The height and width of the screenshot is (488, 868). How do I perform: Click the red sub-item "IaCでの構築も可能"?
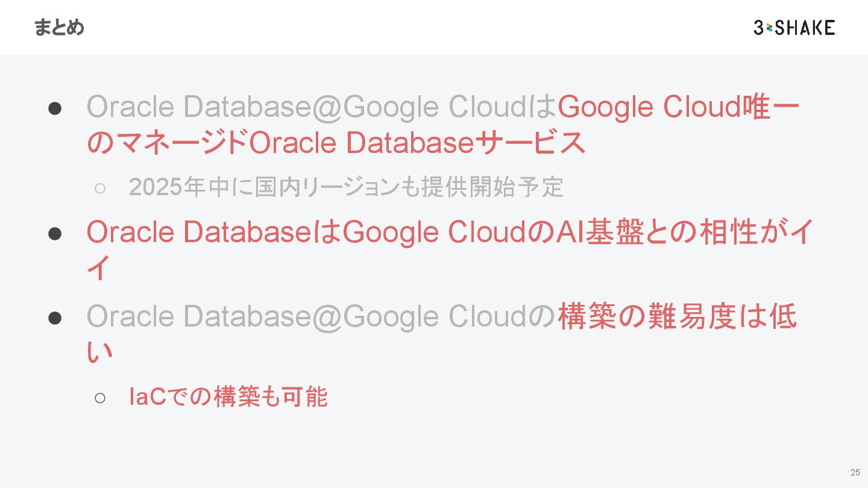pos(228,397)
